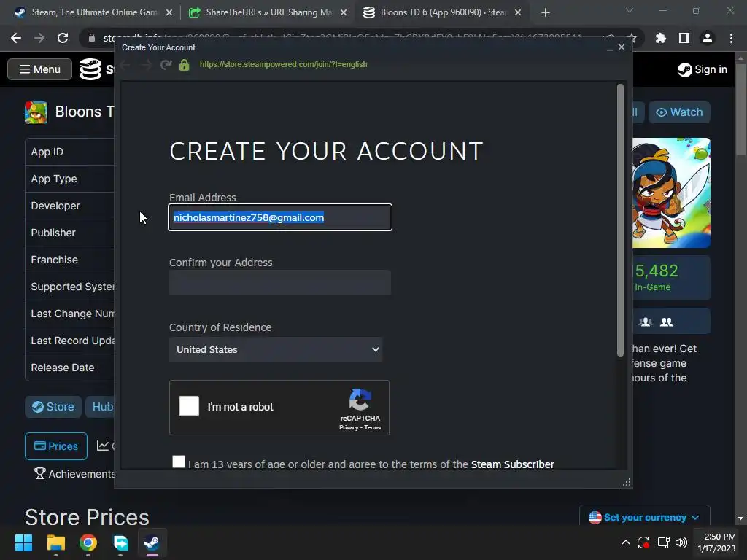Screen dimensions: 747x560
Task: Open Country of Residence dropdown
Action: 276,349
